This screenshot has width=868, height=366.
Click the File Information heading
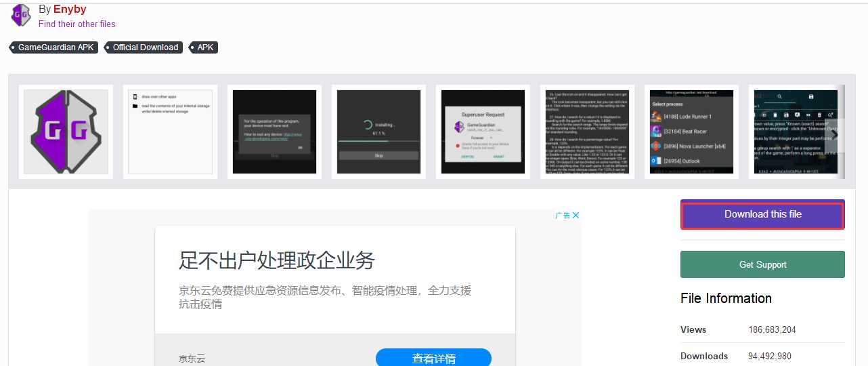click(726, 298)
